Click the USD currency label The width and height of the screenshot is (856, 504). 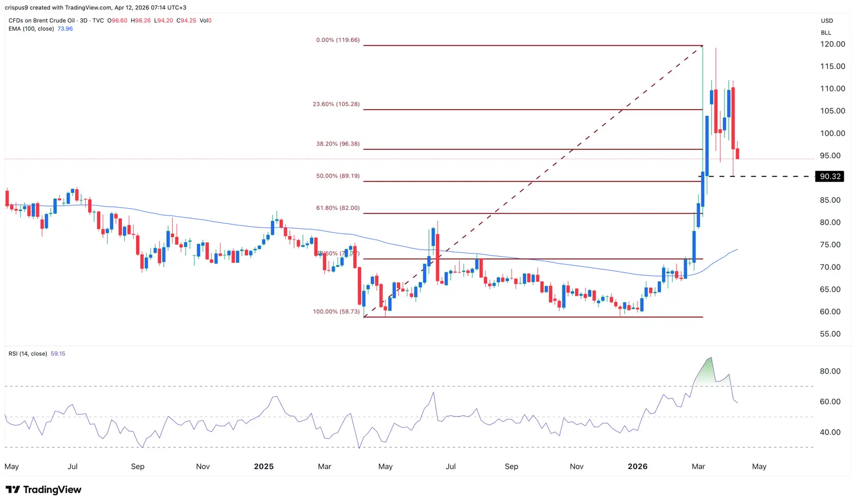click(826, 21)
